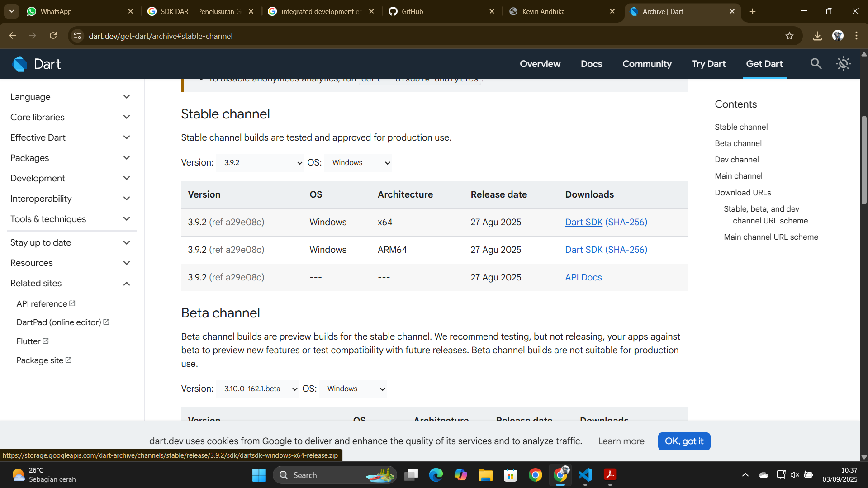Screen dimensions: 868x488
Task: Open the site search magnifier icon
Action: (816, 64)
